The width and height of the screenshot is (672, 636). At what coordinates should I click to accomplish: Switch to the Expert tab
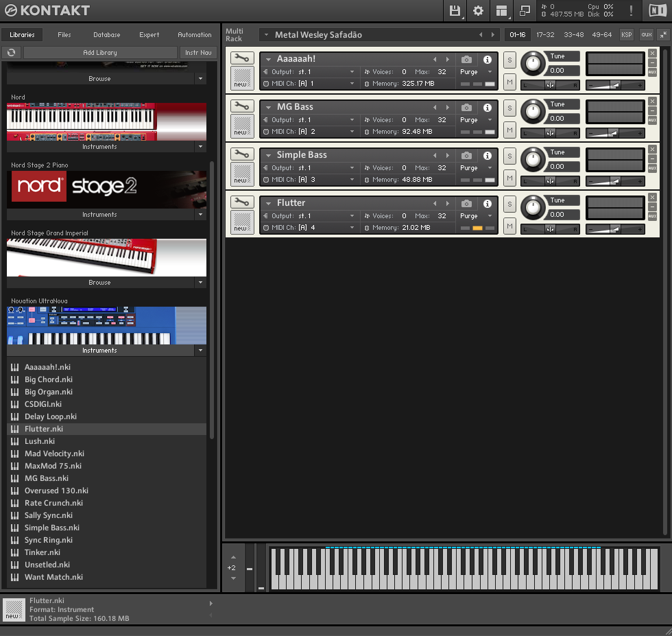coord(149,35)
